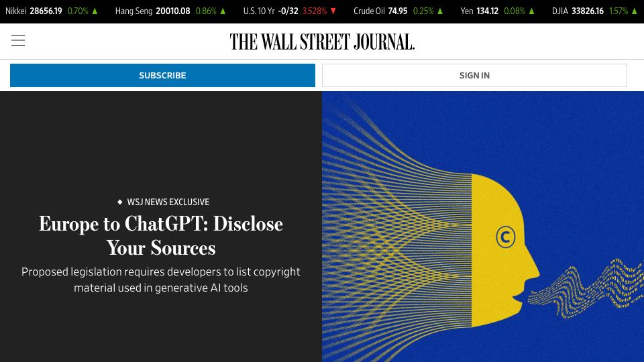The height and width of the screenshot is (362, 644).
Task: Click the U.S. 10 Yr red down arrow
Action: (333, 11)
